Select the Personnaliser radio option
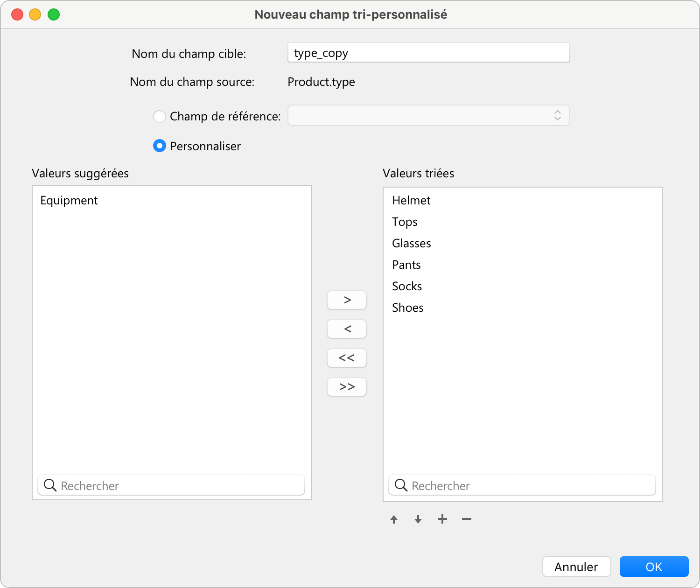Viewport: 700px width, 588px height. point(160,146)
